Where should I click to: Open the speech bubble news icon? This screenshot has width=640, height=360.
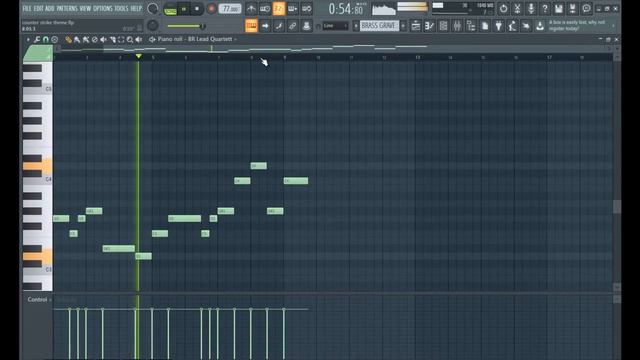coord(587,9)
